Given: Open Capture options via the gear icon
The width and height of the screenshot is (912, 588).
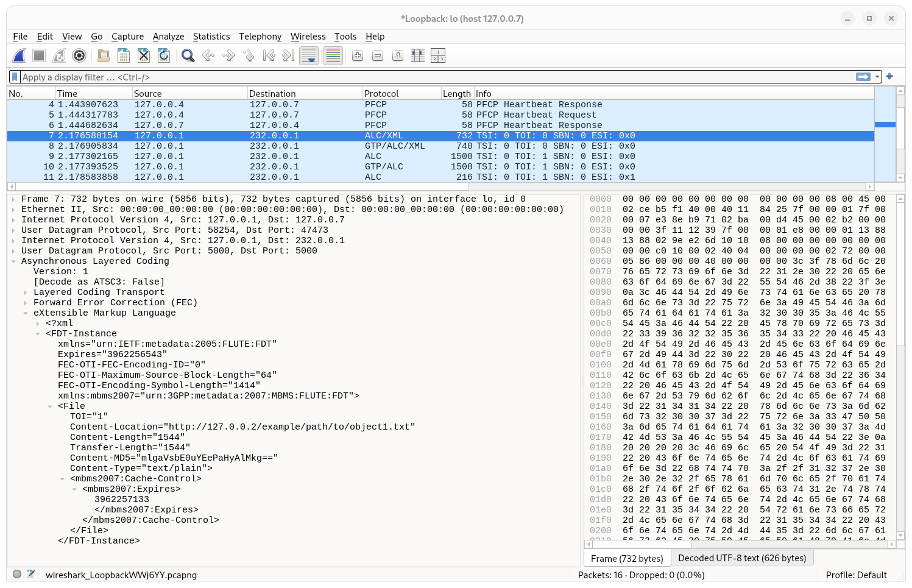Looking at the screenshot, I should click(x=79, y=55).
